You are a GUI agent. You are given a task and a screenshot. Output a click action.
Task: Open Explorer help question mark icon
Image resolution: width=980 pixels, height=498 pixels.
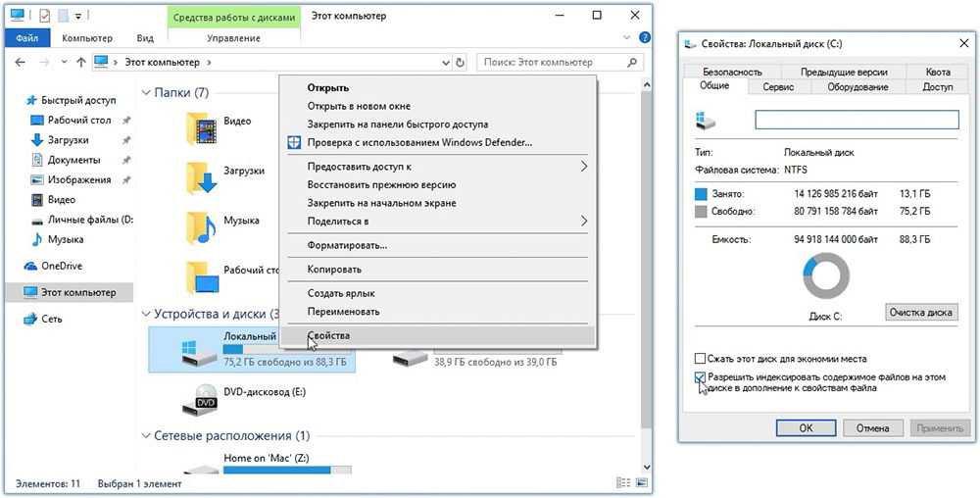645,38
